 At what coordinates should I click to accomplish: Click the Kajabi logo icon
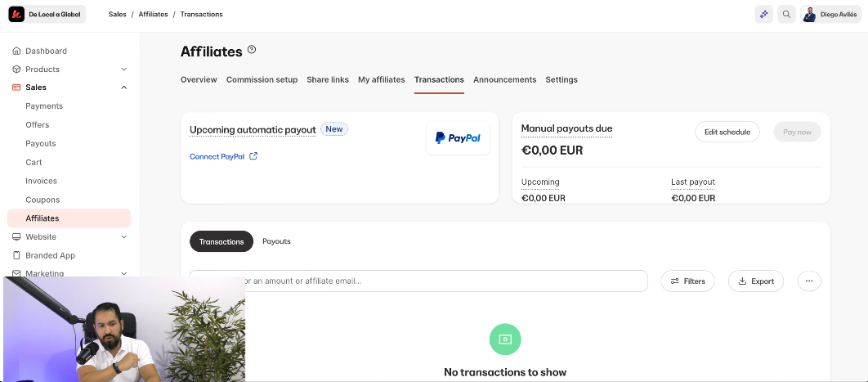pyautogui.click(x=16, y=14)
